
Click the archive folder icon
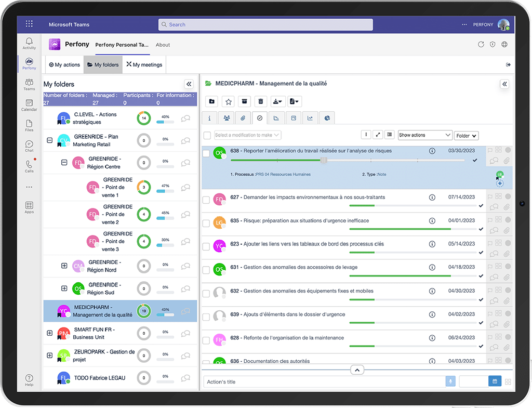point(245,101)
